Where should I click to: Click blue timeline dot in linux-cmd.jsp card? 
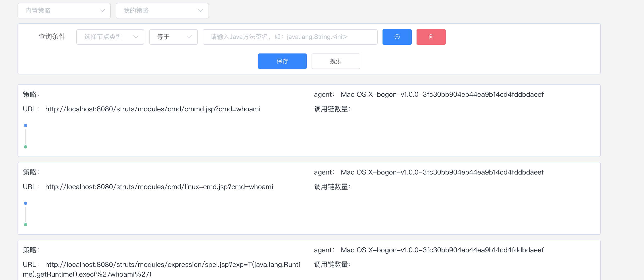[x=26, y=203]
